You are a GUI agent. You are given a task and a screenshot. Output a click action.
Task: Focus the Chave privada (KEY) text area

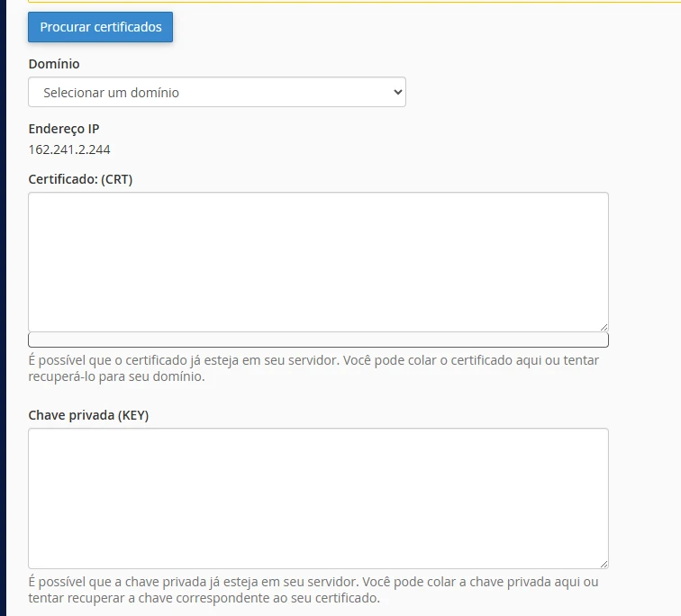point(318,497)
